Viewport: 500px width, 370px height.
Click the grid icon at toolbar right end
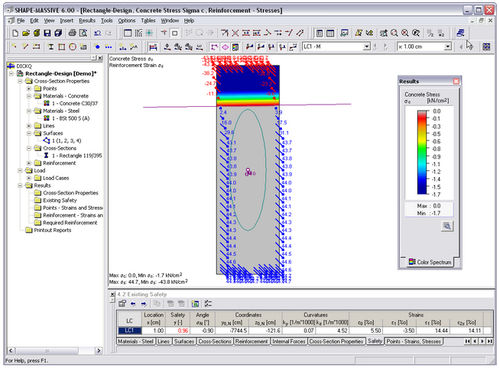pos(486,47)
